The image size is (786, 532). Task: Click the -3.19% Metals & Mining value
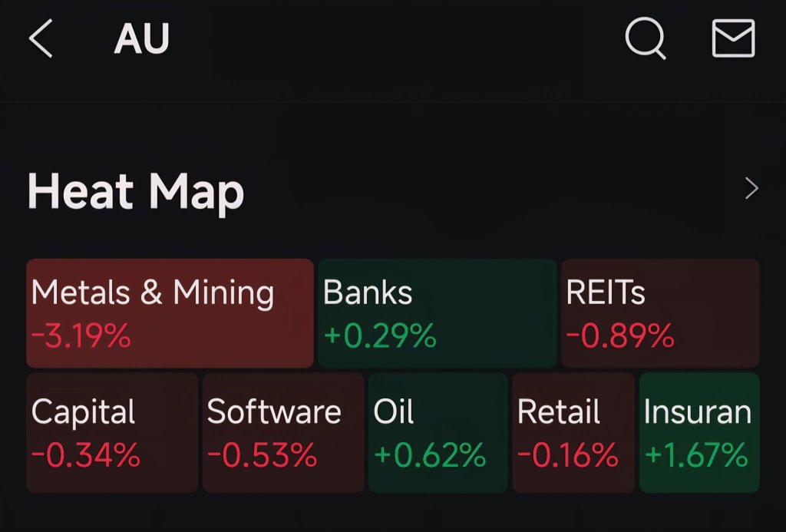(81, 335)
